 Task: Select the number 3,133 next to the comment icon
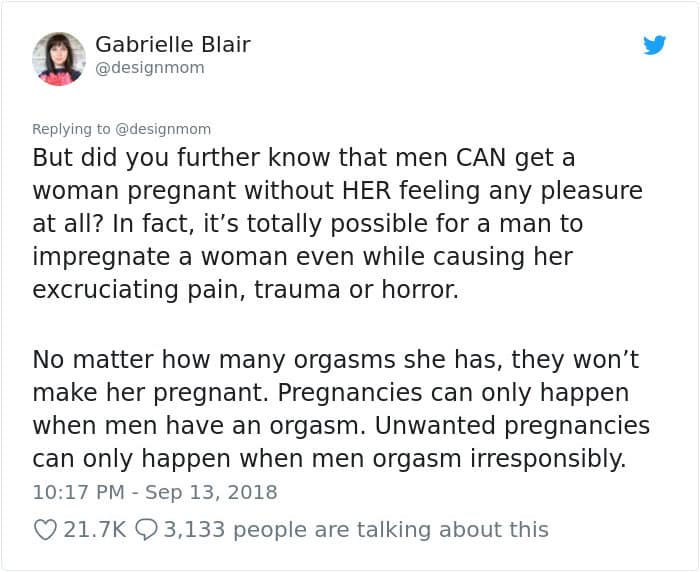point(194,530)
